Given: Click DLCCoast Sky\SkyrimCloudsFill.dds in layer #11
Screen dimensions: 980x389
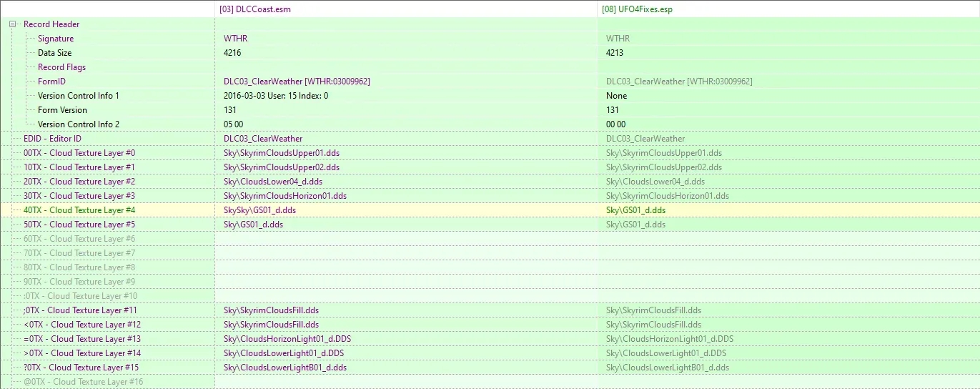Looking at the screenshot, I should [271, 310].
